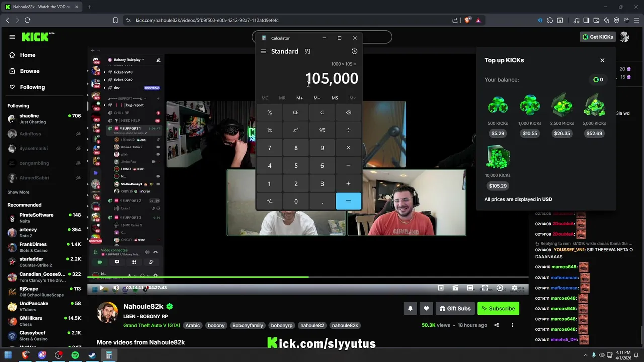Click the Gift Subs button
The image size is (644, 362).
point(455,308)
